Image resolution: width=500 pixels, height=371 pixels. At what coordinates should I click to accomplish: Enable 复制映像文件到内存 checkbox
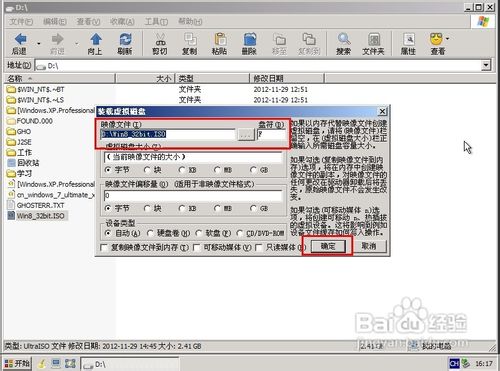click(104, 247)
